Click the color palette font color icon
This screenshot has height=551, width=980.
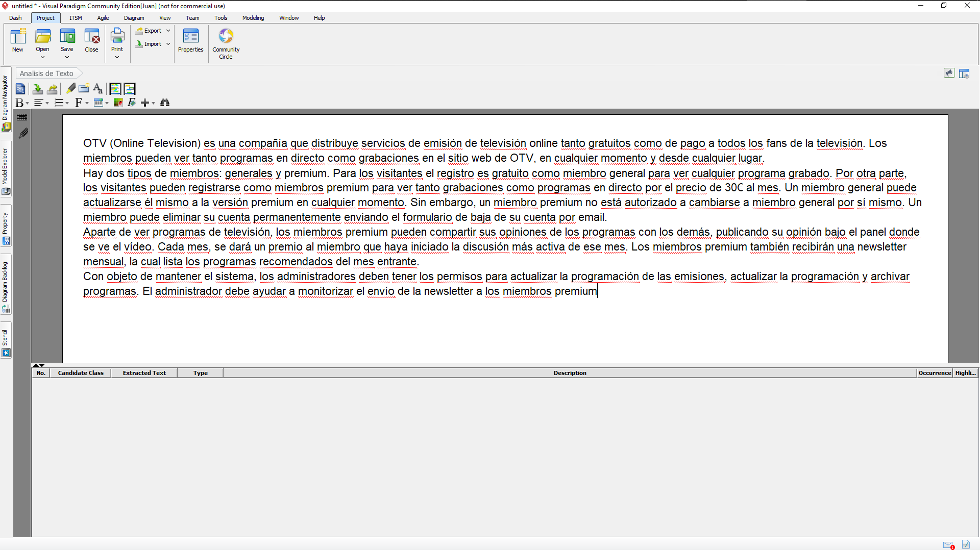[x=118, y=103]
